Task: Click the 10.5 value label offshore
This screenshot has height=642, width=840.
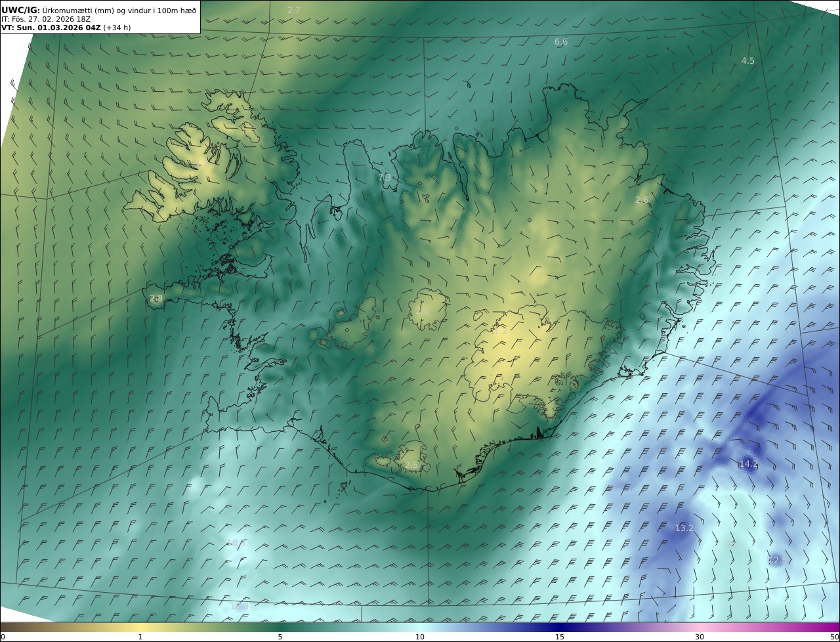Action: (236, 544)
